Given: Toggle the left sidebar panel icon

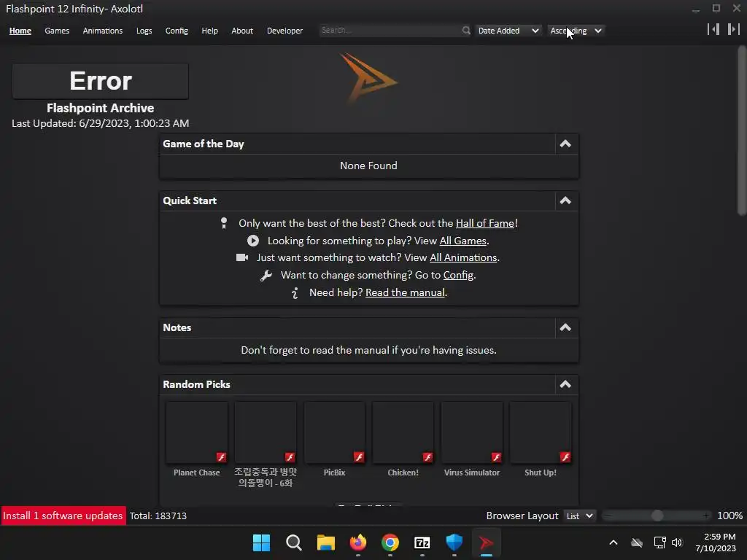Looking at the screenshot, I should point(713,29).
